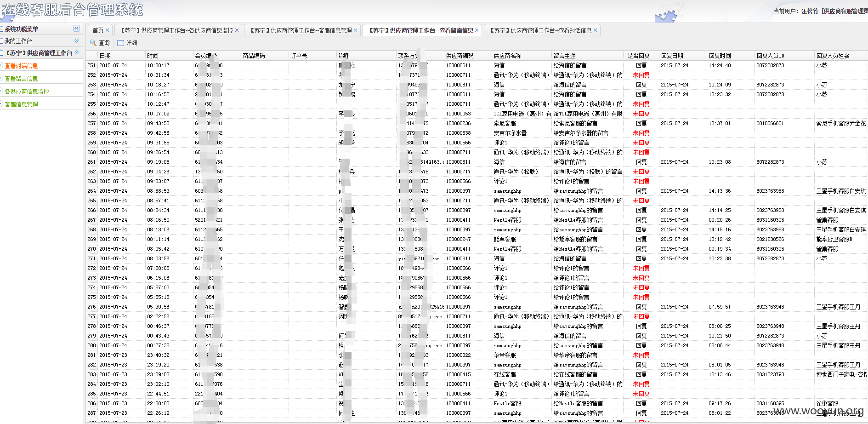Click current user name 汪松竹

click(810, 11)
